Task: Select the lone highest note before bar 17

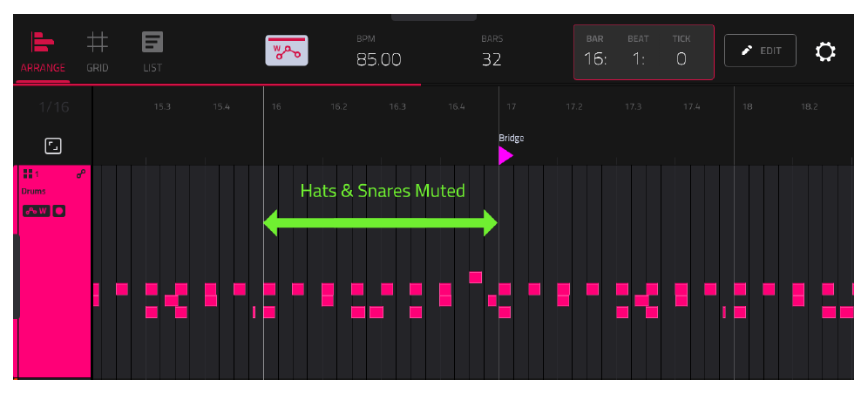Action: 475,277
